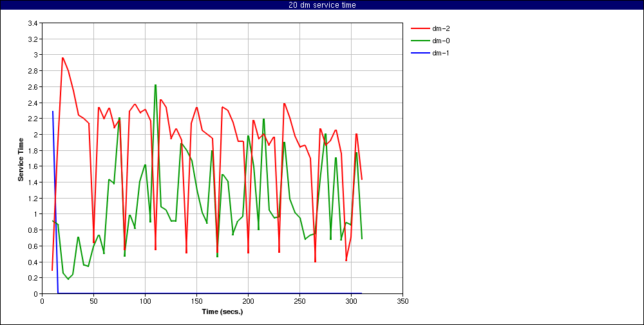The height and width of the screenshot is (325, 644).
Task: Click the 1.2 y-axis tick value
Action: (33, 199)
